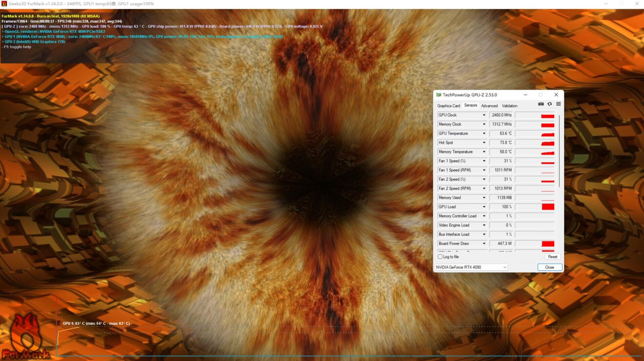Expand the Board Power Draw dropdown
Screen dimensions: 644x361
pyautogui.click(x=484, y=243)
